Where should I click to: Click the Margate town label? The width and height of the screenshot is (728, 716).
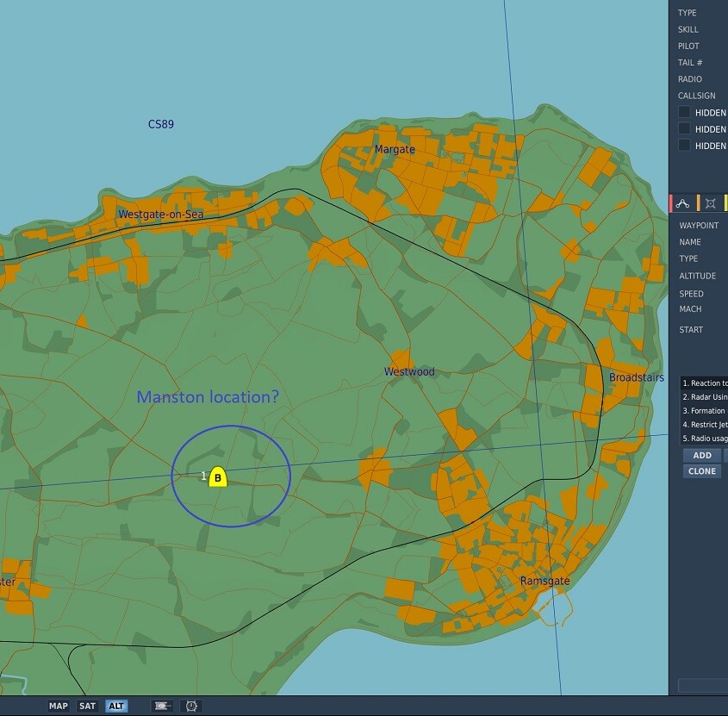(395, 150)
